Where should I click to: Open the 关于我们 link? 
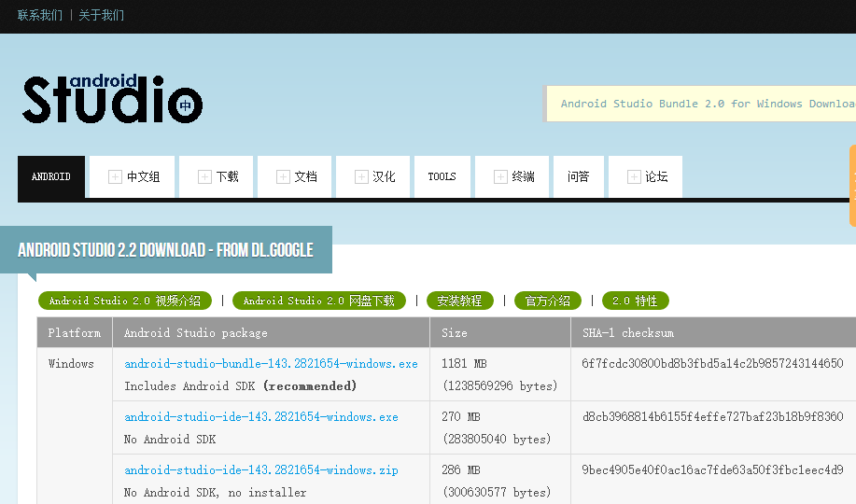[102, 15]
